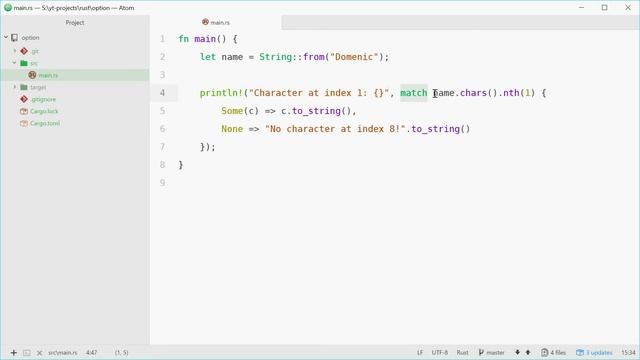Click the "Domenic" string literal
640x360 pixels.
pos(354,57)
